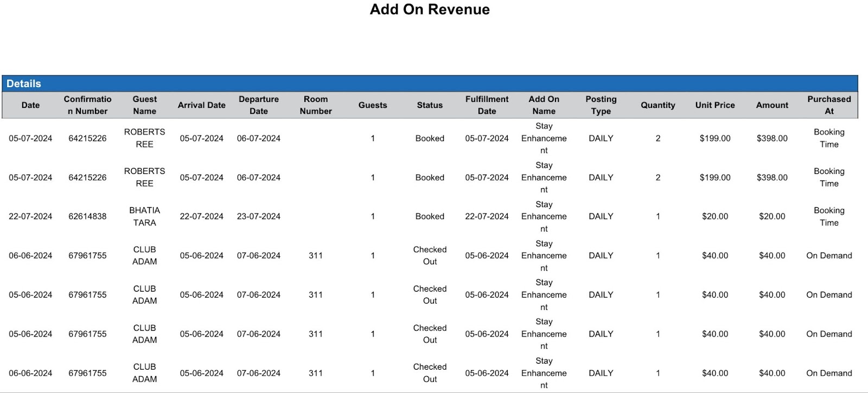Click confirmation number 62614838
Screen dimensions: 868x393
[87, 216]
